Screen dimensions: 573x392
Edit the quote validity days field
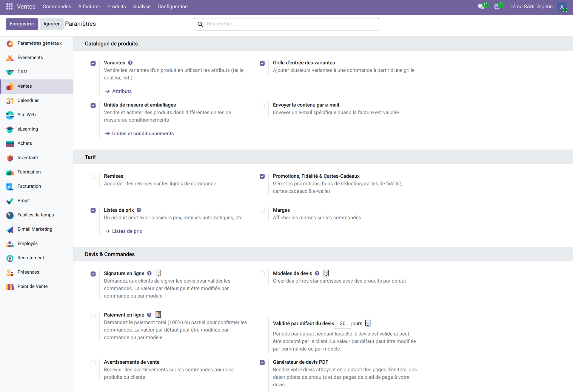tap(343, 323)
